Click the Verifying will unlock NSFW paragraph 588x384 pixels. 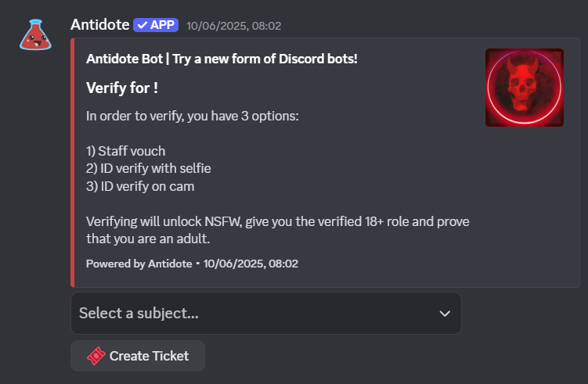277,230
